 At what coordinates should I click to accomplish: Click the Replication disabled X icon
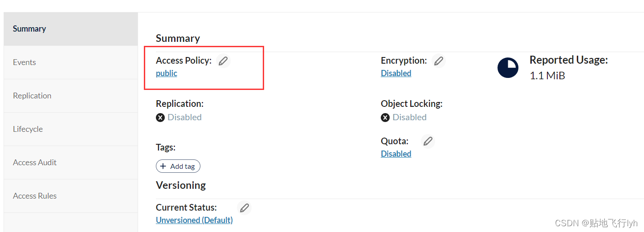(x=160, y=118)
